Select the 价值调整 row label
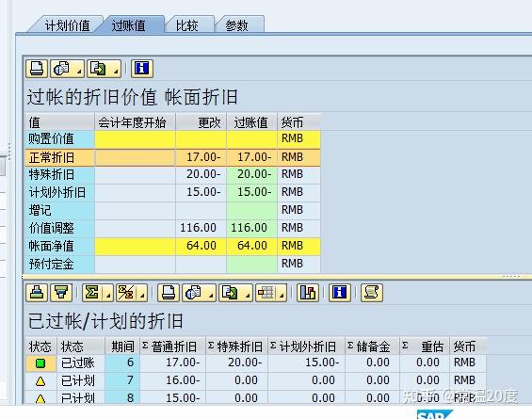This screenshot has width=532, height=419. click(52, 228)
